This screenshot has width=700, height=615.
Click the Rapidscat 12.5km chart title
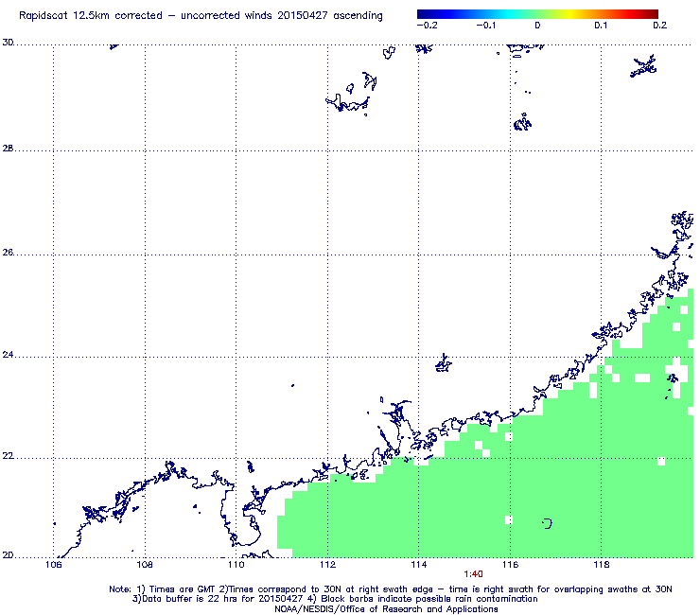pos(201,16)
